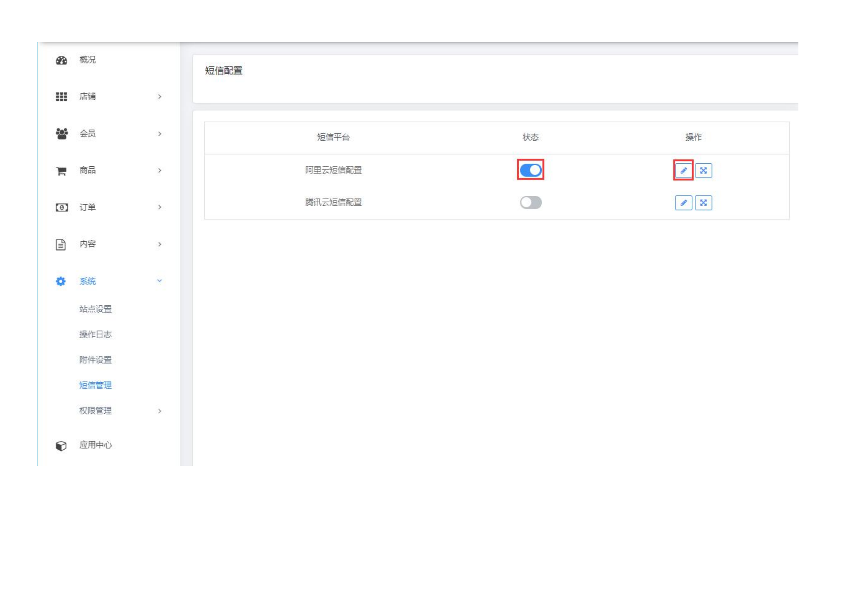The height and width of the screenshot is (614, 868).
Task: Open the 站点设置 submenu item
Action: coord(95,309)
